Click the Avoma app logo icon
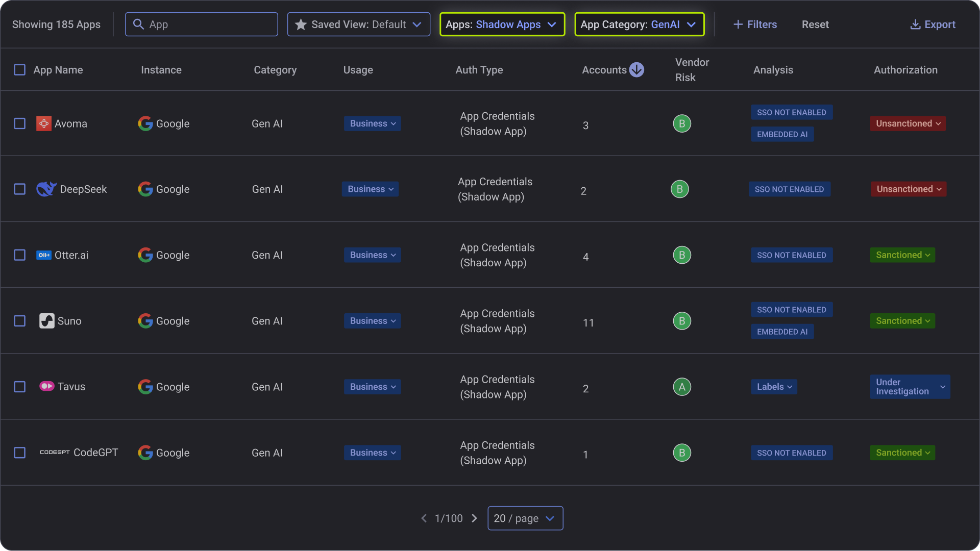 (x=44, y=123)
